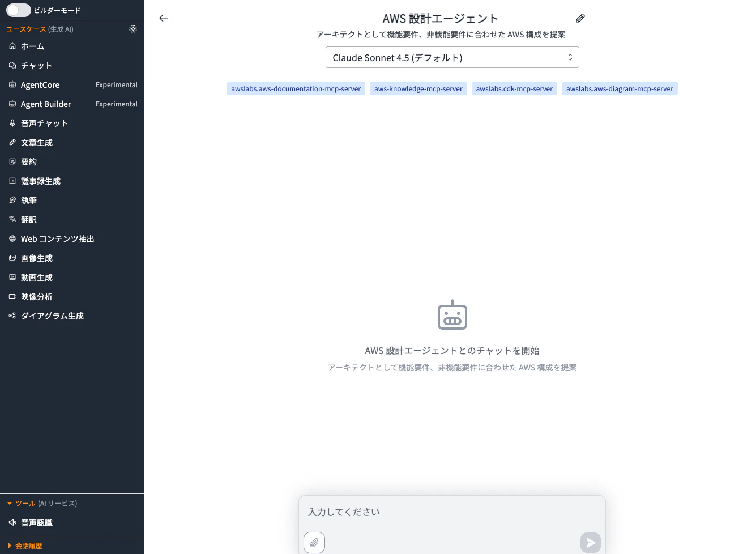Click the 音声認識 speaker icon
756x554 pixels.
pos(12,522)
